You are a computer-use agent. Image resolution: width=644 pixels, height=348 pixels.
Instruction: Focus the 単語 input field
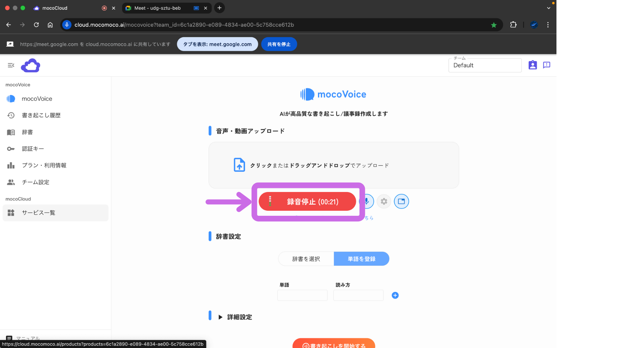302,295
